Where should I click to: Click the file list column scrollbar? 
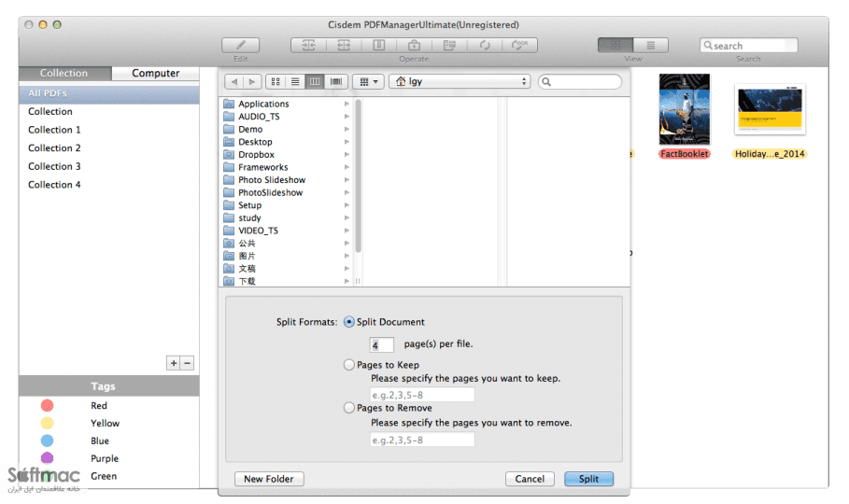[x=358, y=177]
